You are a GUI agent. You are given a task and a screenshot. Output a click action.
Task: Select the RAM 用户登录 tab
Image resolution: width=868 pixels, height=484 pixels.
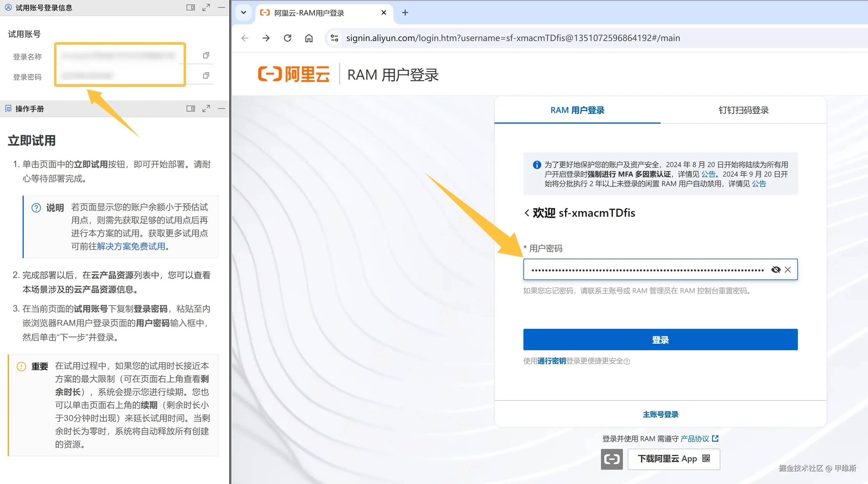coord(577,110)
